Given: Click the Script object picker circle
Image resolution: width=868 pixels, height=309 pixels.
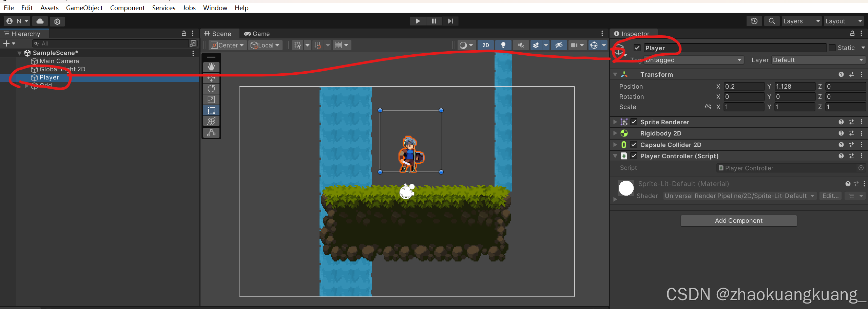Looking at the screenshot, I should [x=861, y=168].
